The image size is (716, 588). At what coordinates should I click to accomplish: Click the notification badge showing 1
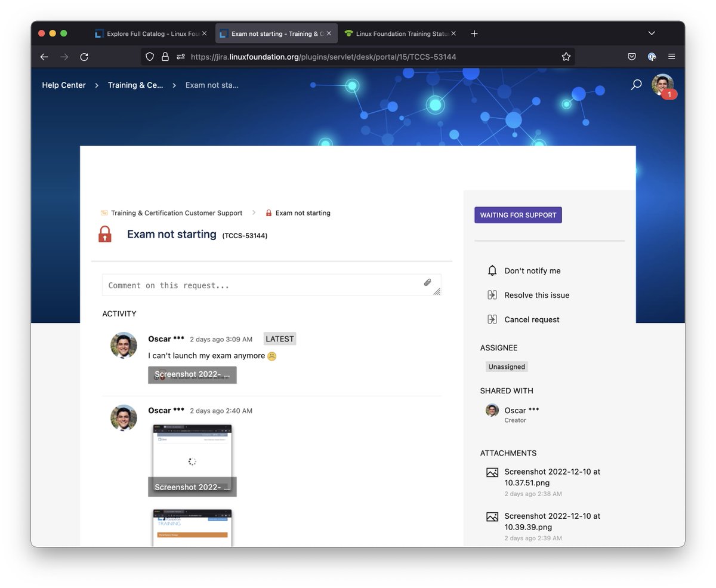click(x=669, y=95)
